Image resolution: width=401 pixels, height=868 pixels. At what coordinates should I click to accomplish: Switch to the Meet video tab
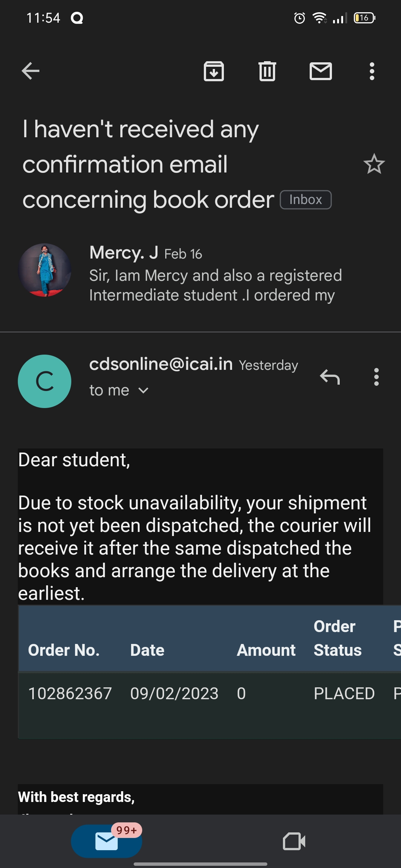click(x=294, y=841)
